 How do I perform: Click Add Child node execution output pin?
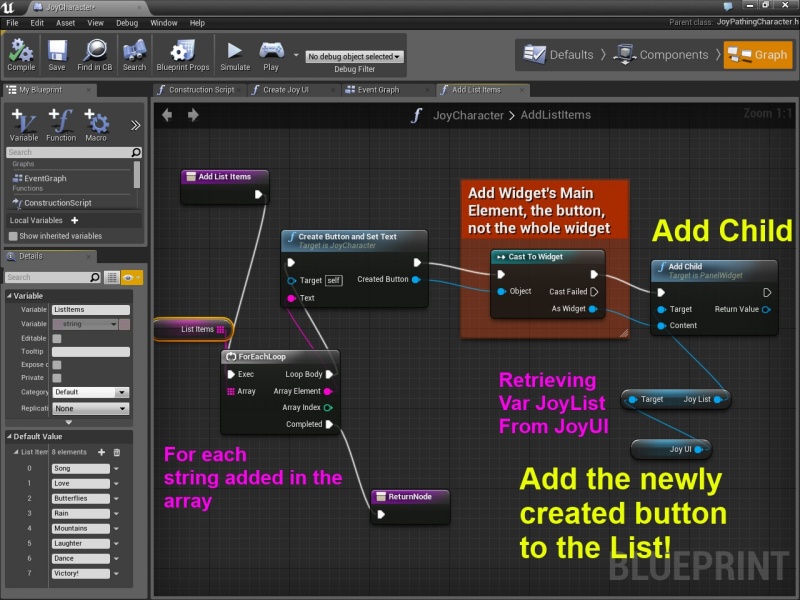(766, 292)
